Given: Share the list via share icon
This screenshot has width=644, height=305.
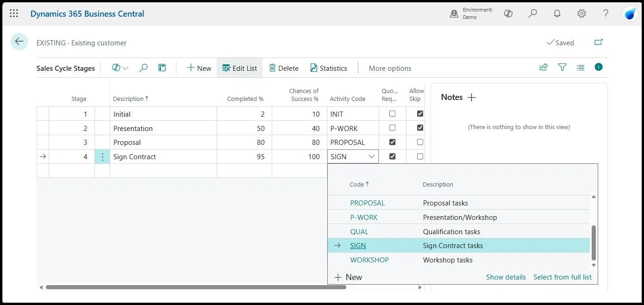Looking at the screenshot, I should coord(544,67).
